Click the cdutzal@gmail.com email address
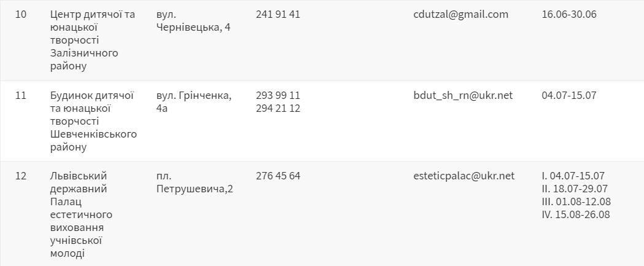This screenshot has height=266, width=644. tap(461, 15)
